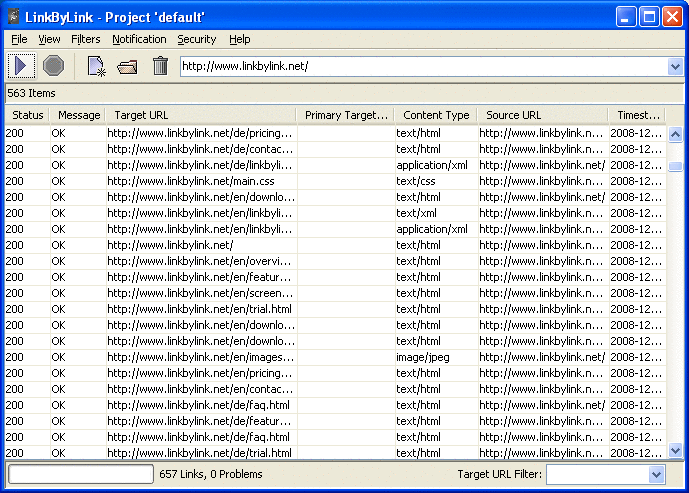Open the Filters menu
The width and height of the screenshot is (689, 493).
point(86,40)
